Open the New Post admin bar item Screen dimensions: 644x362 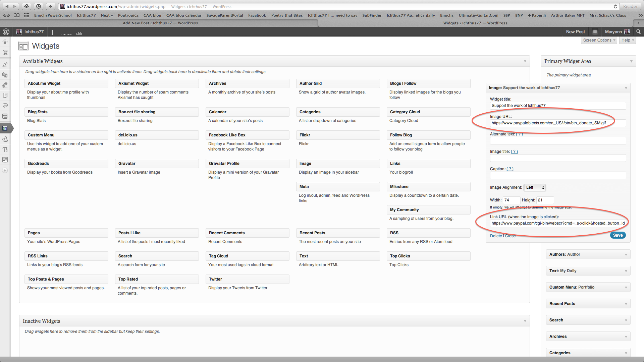point(575,32)
